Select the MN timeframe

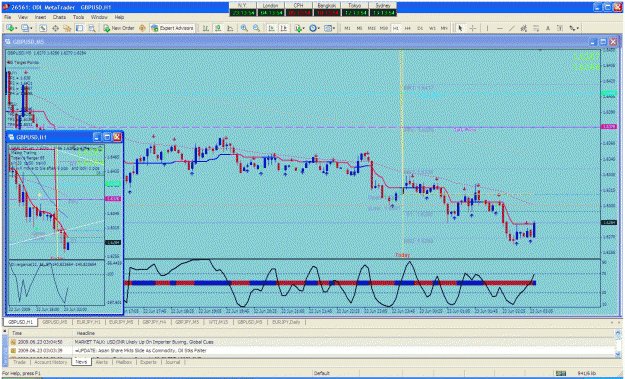(444, 28)
